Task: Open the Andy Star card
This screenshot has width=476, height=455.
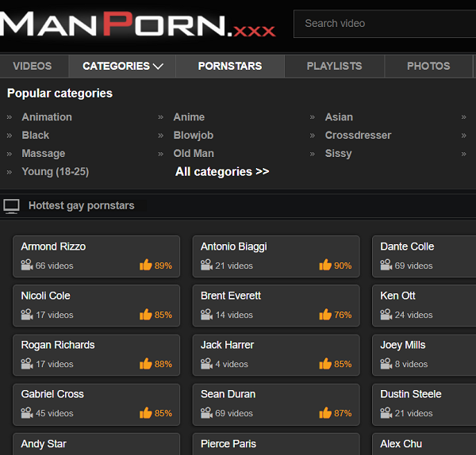Action: coord(96,444)
